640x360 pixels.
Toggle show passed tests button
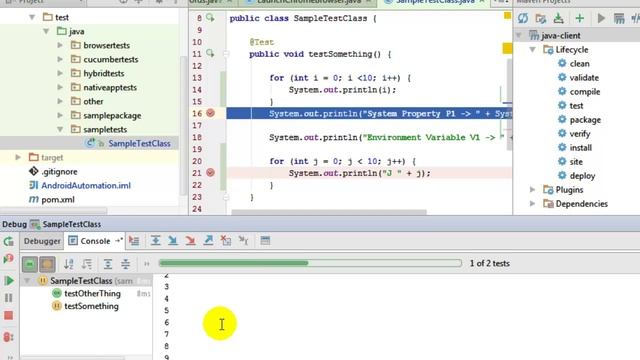tap(29, 264)
